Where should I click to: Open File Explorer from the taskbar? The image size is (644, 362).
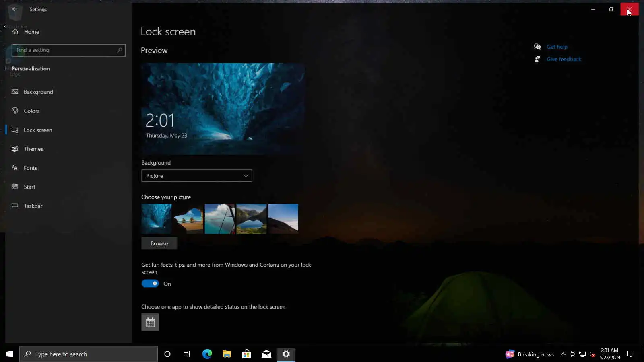coord(227,354)
